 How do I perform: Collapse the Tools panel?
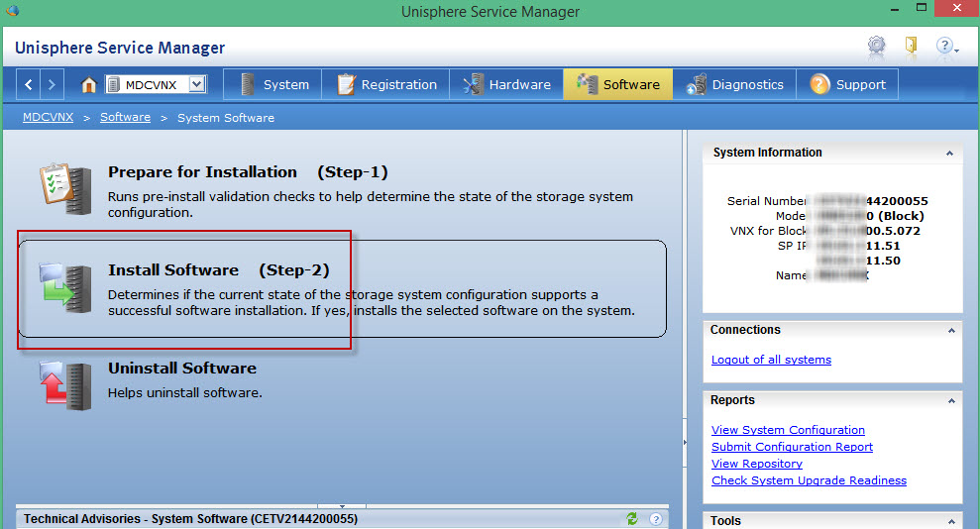pos(951,521)
